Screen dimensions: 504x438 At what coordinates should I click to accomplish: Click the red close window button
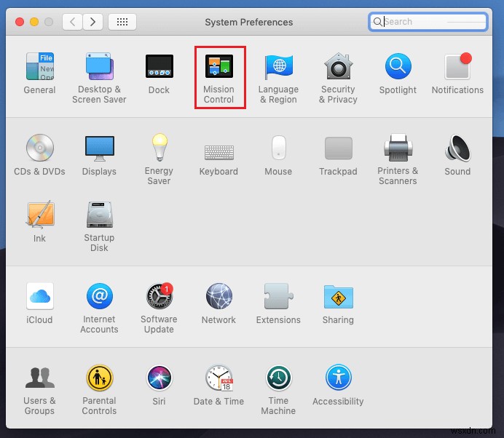click(20, 22)
